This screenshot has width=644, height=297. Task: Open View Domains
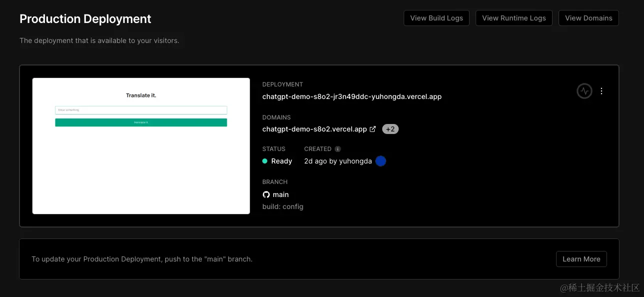click(589, 18)
